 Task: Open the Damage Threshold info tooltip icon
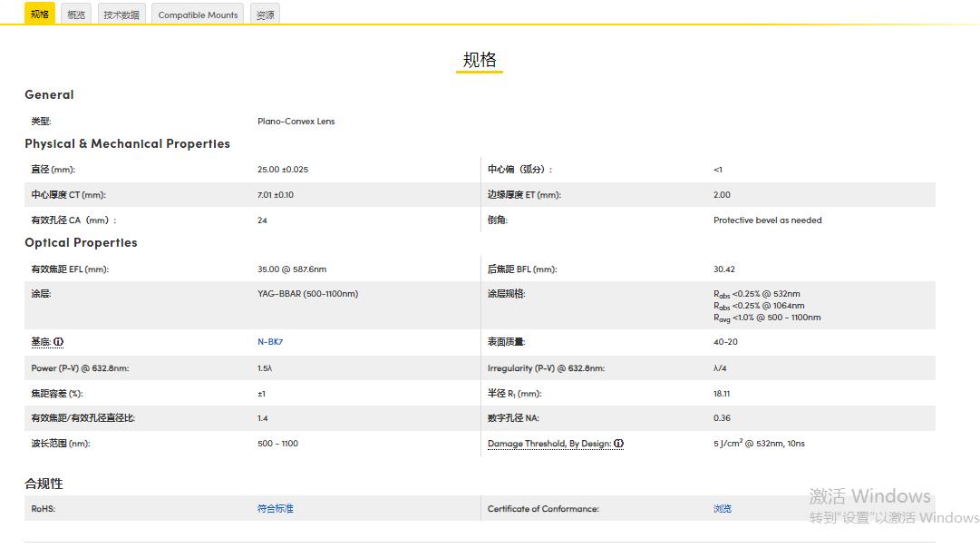point(618,444)
